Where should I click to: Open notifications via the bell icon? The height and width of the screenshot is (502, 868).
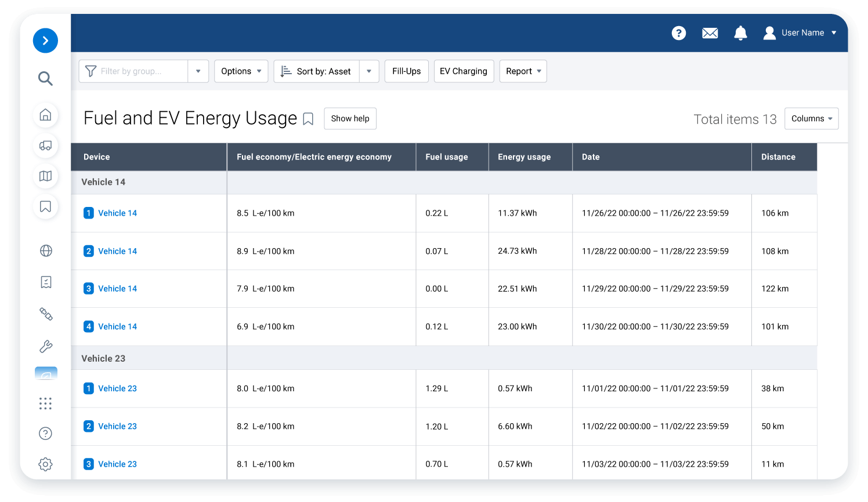(x=740, y=33)
